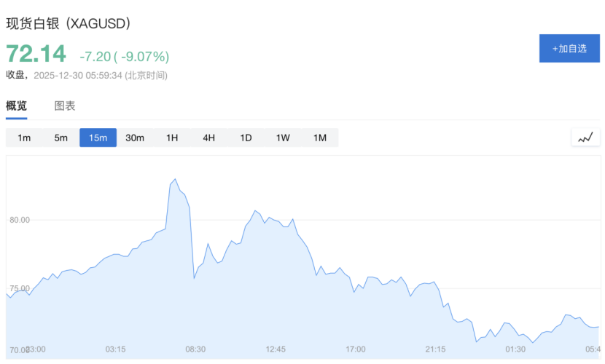Click the 12:45 time axis label
Image resolution: width=605 pixels, height=364 pixels.
pos(276,349)
